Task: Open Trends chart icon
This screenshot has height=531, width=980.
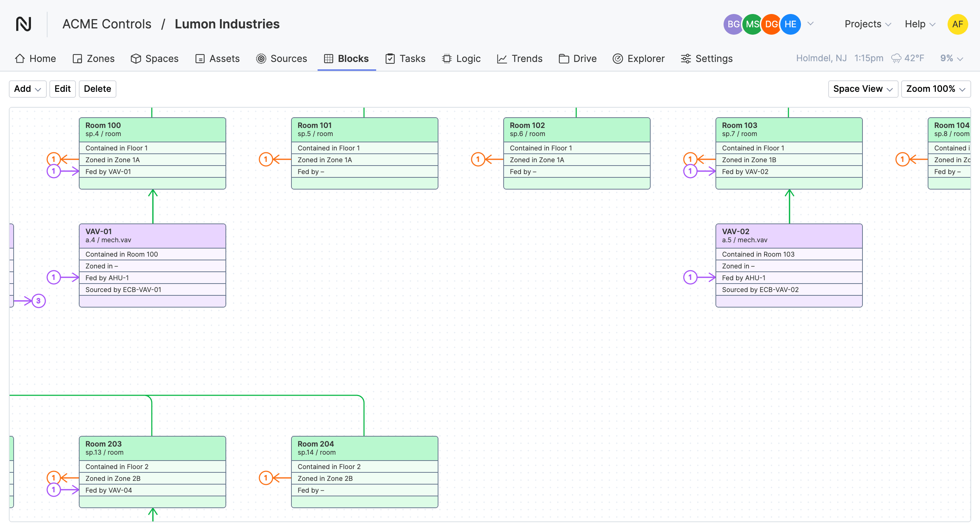Action: [x=502, y=58]
